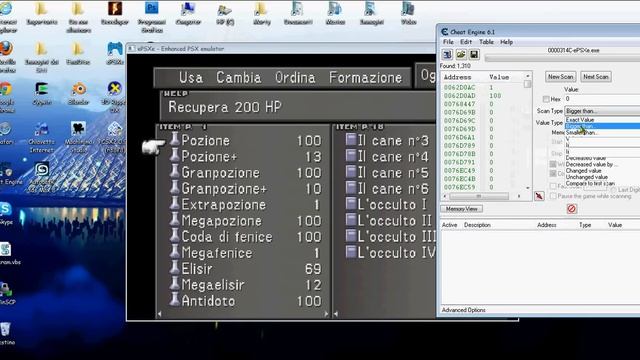The height and width of the screenshot is (360, 640).
Task: Choose Unchanged value from the scan type list
Action: click(x=587, y=177)
